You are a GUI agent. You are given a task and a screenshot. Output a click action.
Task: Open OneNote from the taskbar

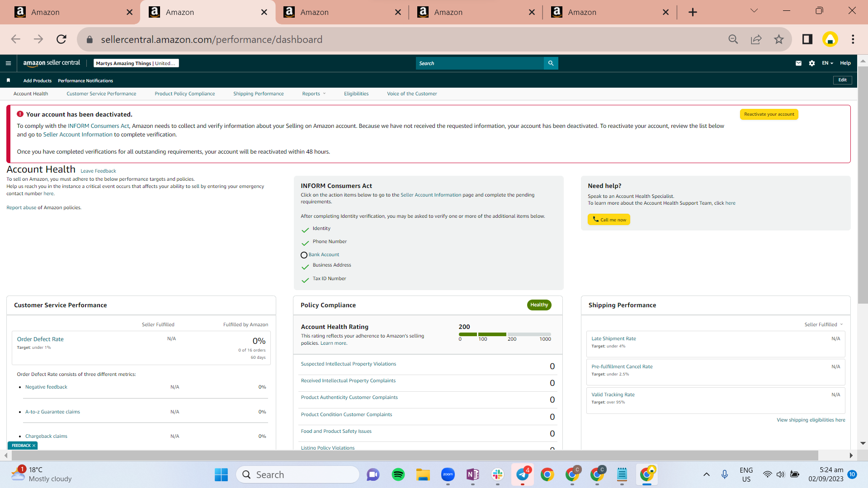tap(473, 474)
